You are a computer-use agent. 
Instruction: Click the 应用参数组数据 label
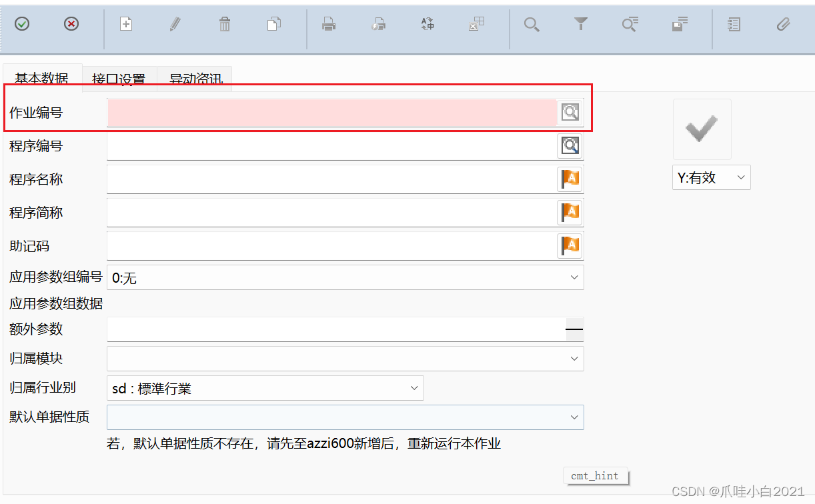click(x=56, y=304)
